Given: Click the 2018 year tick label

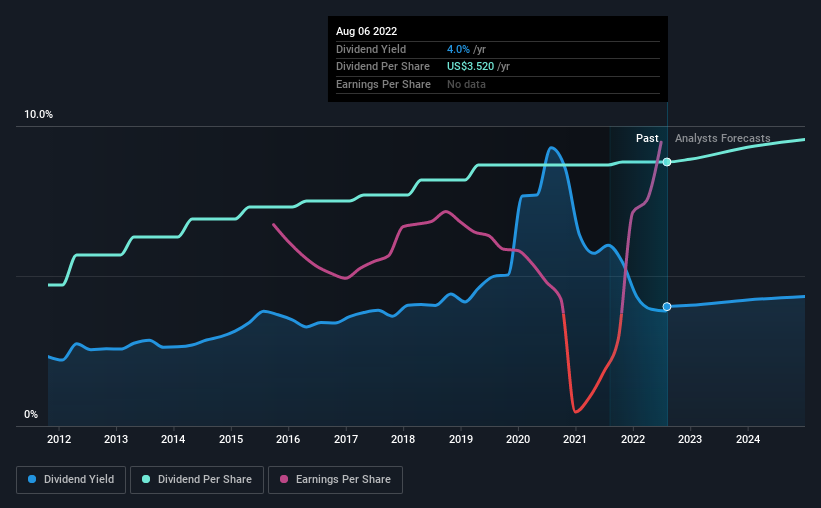Looking at the screenshot, I should [403, 439].
